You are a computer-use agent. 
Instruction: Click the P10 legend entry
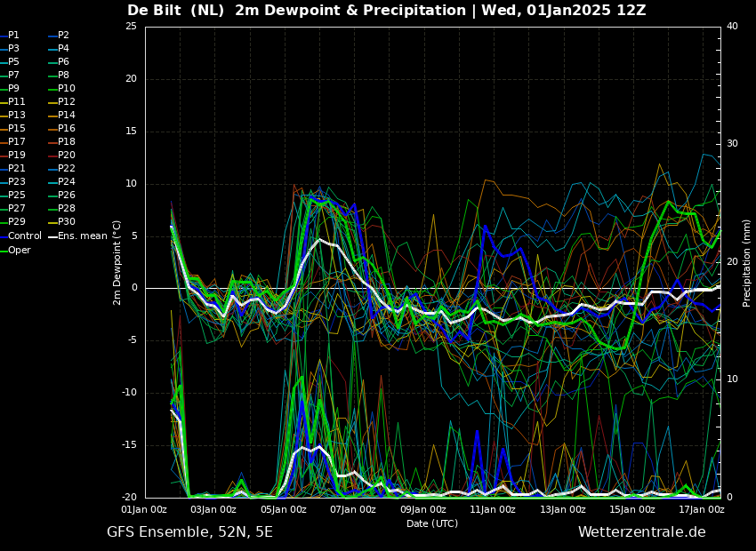pos(66,89)
